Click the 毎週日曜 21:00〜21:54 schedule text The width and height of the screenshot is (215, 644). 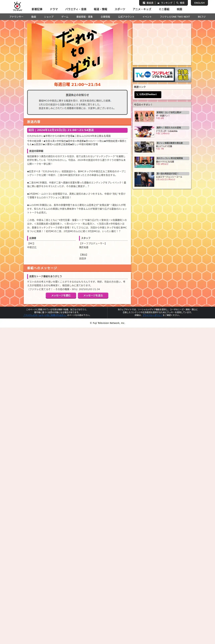pos(77,84)
